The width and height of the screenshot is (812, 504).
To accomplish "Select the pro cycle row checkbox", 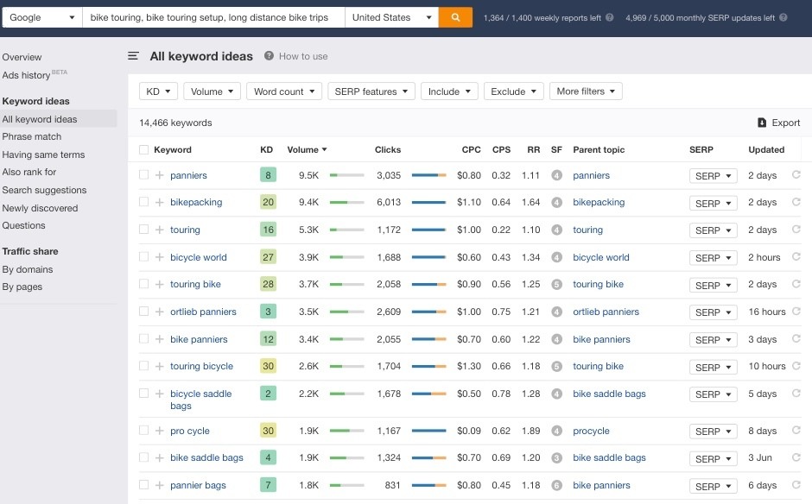I will [x=143, y=431].
